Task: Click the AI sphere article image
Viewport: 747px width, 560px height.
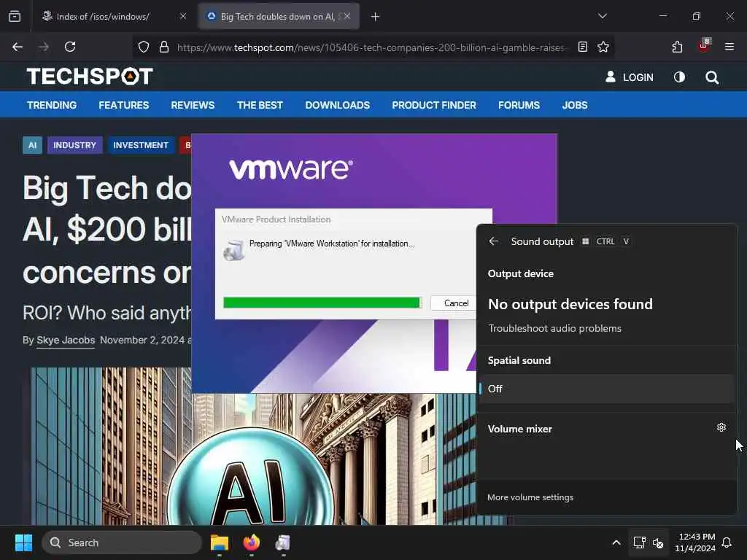Action: pyautogui.click(x=250, y=477)
